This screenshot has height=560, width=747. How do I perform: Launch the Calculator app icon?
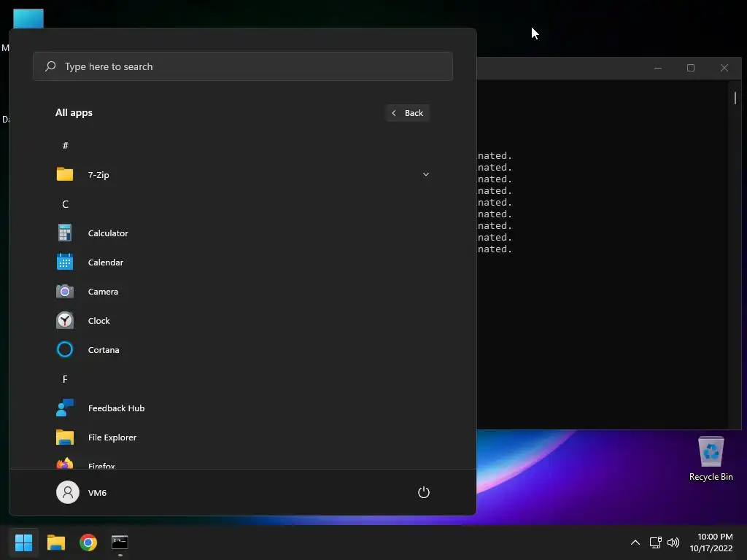[x=65, y=233]
